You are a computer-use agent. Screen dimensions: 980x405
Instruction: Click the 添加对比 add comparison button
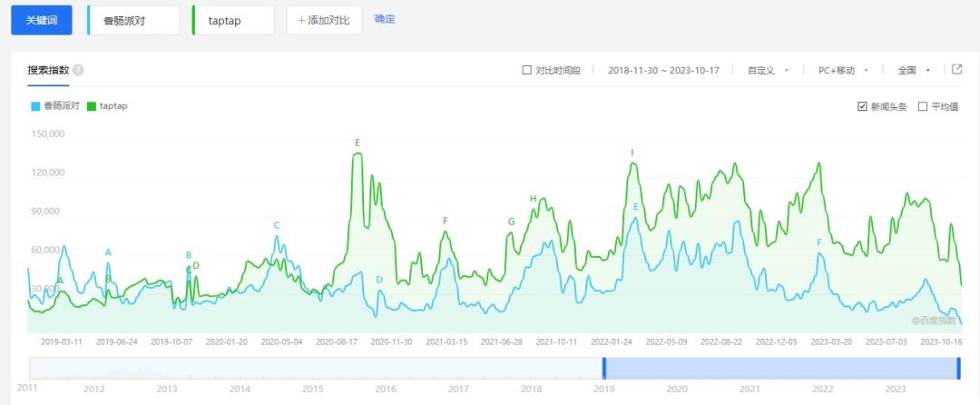coord(324,20)
